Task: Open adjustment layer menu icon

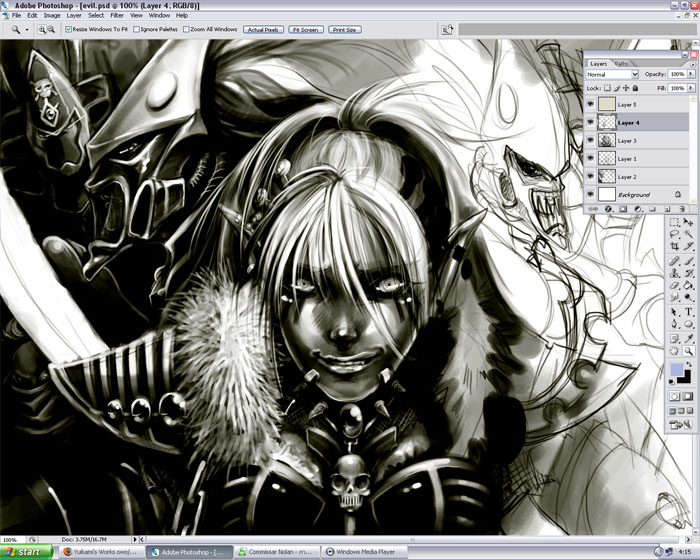Action: pos(638,209)
